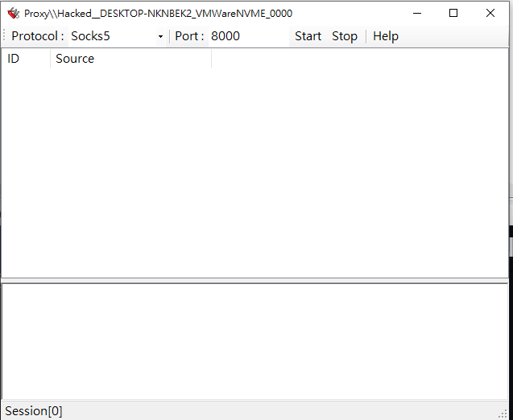Click the Protocol label in toolbar

coord(37,36)
